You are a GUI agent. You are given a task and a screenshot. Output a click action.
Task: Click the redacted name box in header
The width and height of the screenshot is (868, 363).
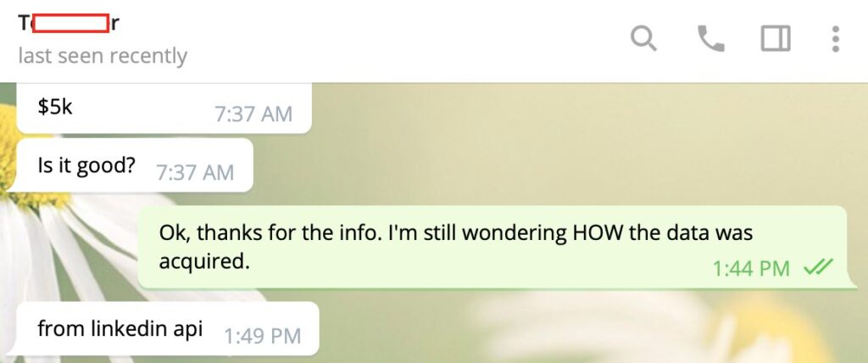tap(71, 24)
